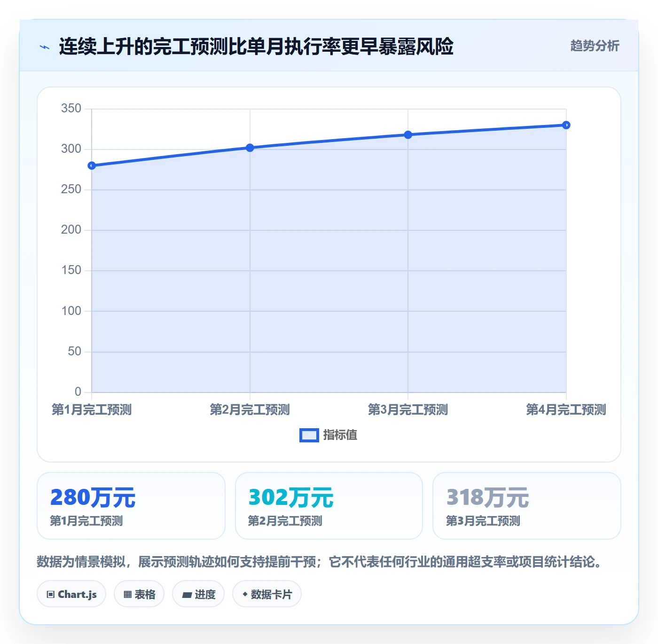Click the 50 y-axis tick label

pos(75,352)
